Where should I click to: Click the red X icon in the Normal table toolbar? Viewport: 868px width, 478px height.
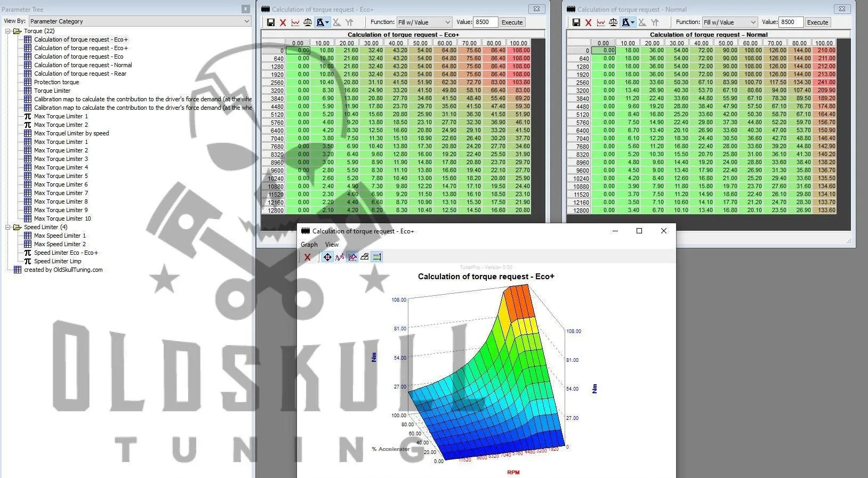click(x=588, y=22)
